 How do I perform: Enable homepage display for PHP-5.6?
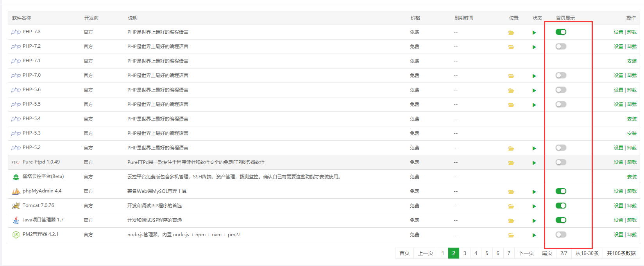tap(561, 90)
